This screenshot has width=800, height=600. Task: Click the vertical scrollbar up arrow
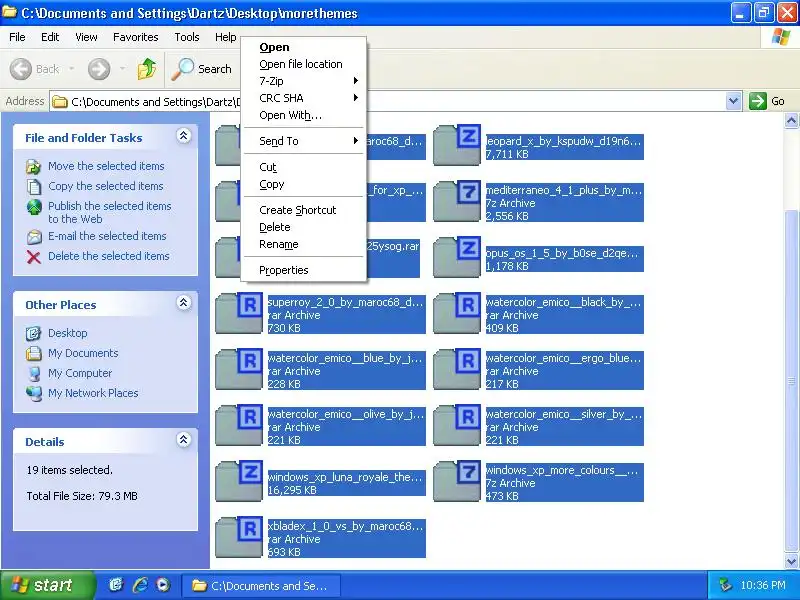[x=791, y=120]
